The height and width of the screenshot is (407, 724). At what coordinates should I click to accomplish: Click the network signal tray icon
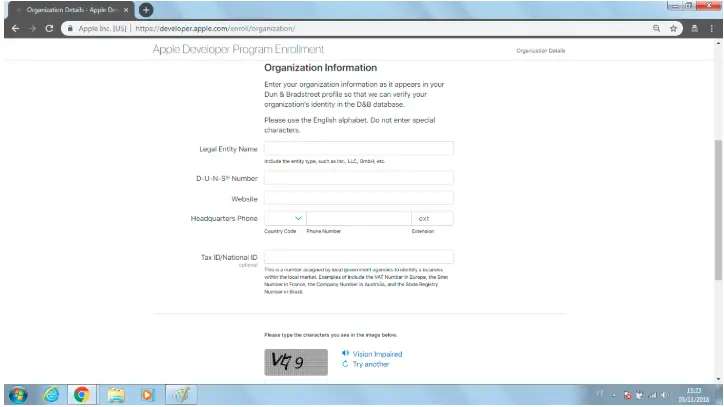(x=652, y=395)
